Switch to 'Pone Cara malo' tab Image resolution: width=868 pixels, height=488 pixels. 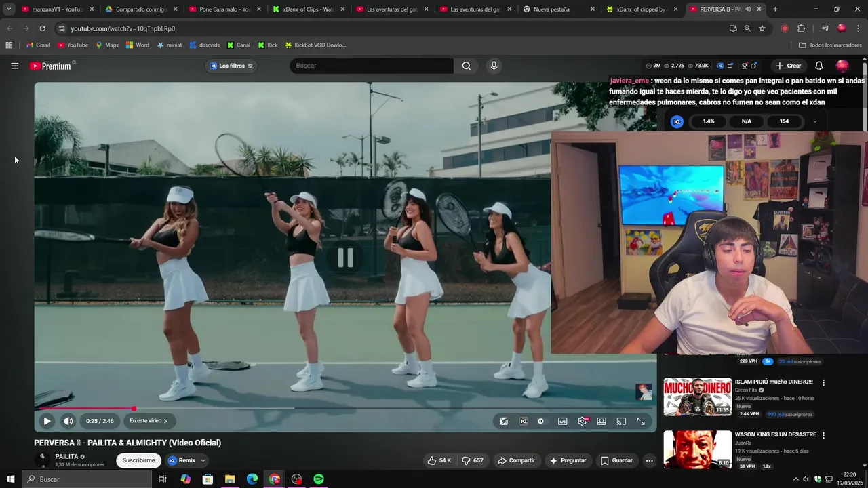(x=225, y=9)
